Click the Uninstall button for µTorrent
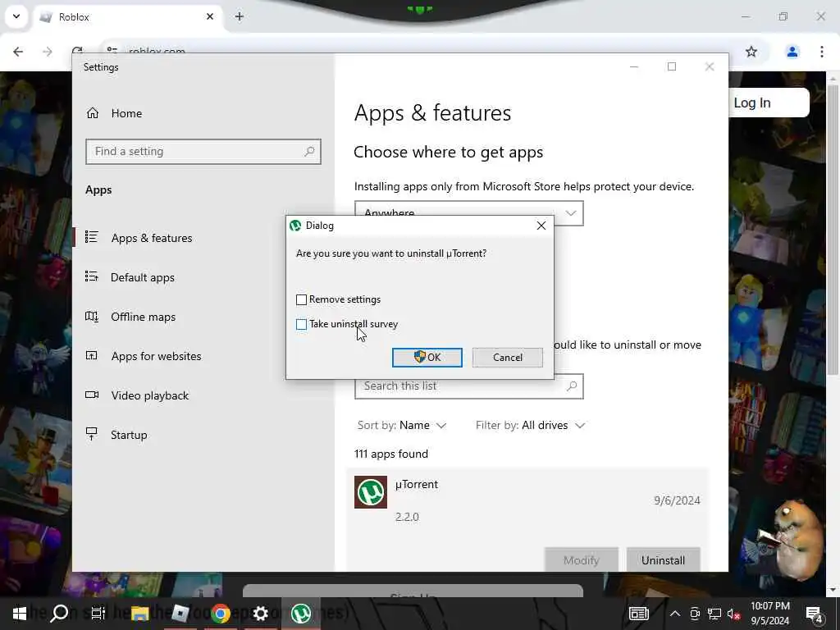 [x=663, y=559]
